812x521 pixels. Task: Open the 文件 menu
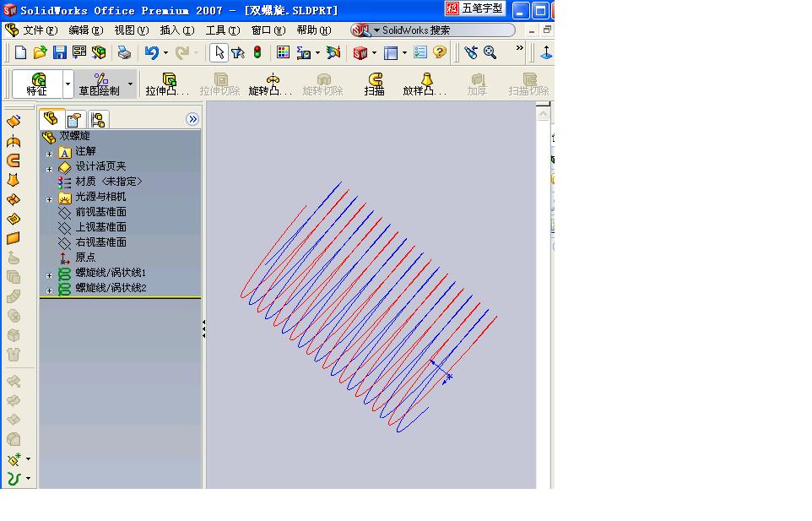40,30
